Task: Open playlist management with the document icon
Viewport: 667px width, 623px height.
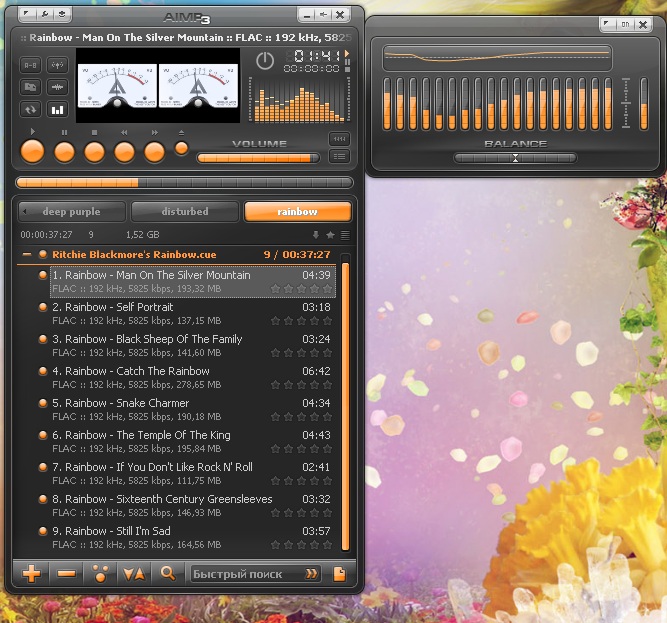Action: coord(339,574)
